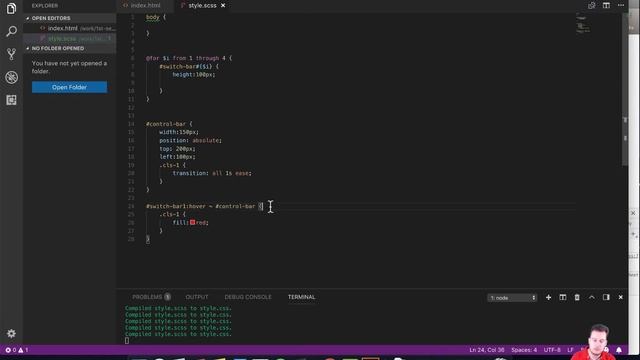Image resolution: width=640 pixels, height=360 pixels.
Task: Change file encoding via UTF-8
Action: [x=552, y=350]
